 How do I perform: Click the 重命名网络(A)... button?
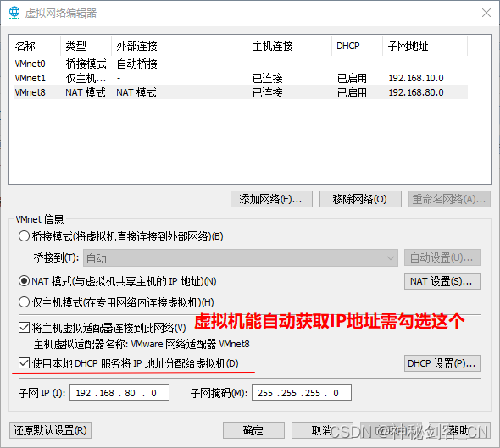tap(449, 199)
